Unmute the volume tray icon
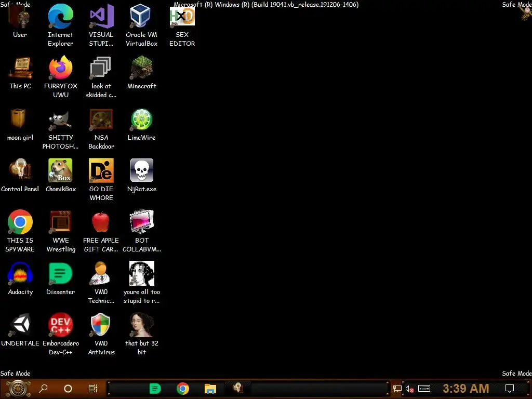The width and height of the screenshot is (532, 399). (409, 389)
